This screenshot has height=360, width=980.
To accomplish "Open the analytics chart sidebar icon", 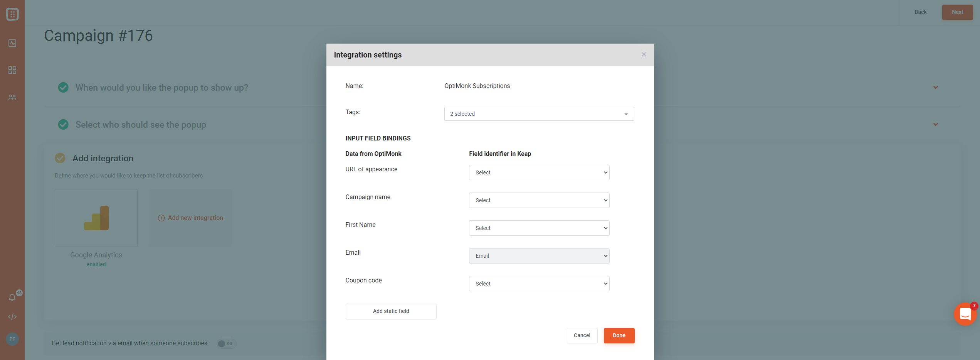I will click(12, 43).
